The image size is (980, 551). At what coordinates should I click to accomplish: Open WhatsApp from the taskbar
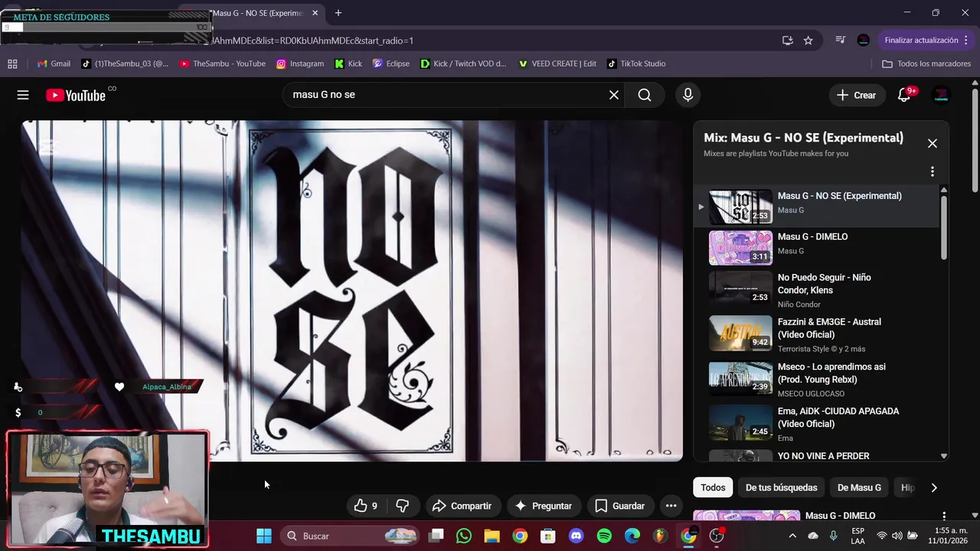coord(464,536)
